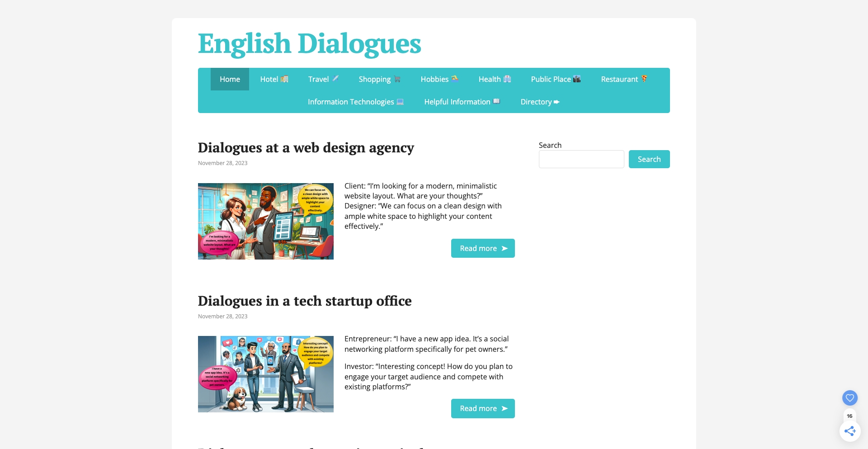Open the Restaurant section
Image resolution: width=868 pixels, height=449 pixels.
click(x=623, y=79)
